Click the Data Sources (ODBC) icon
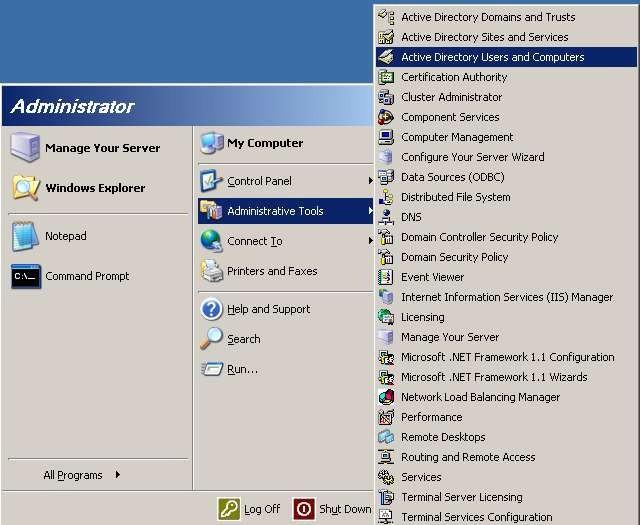This screenshot has height=525, width=640. [x=386, y=177]
